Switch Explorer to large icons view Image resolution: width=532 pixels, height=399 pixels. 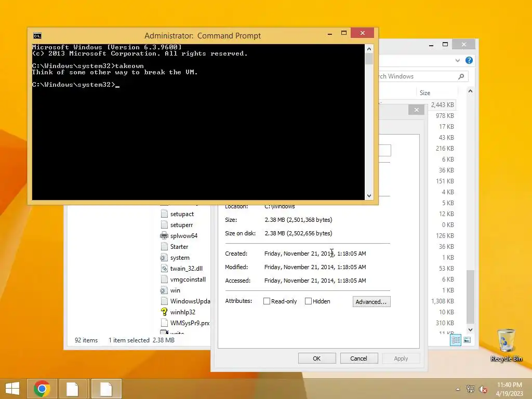pyautogui.click(x=467, y=340)
